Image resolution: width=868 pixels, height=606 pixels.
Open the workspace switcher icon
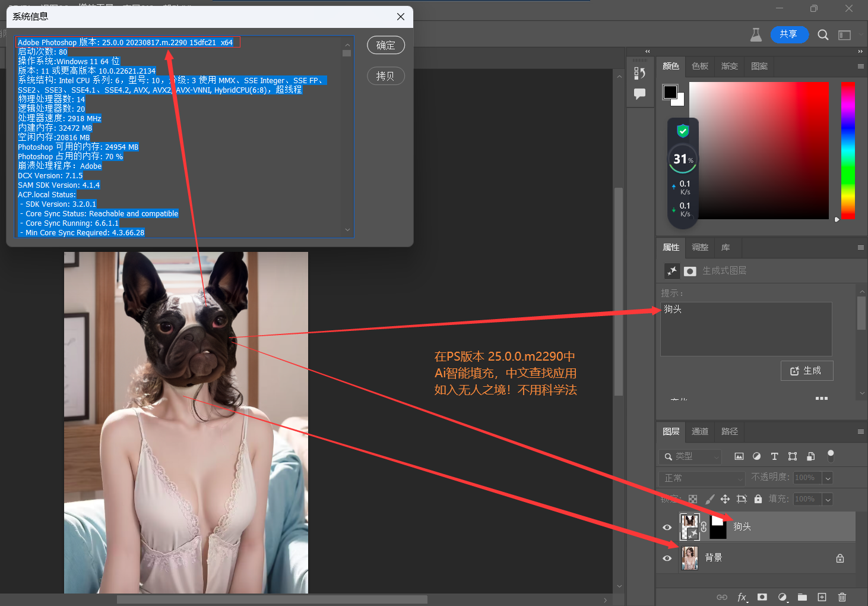click(x=844, y=35)
